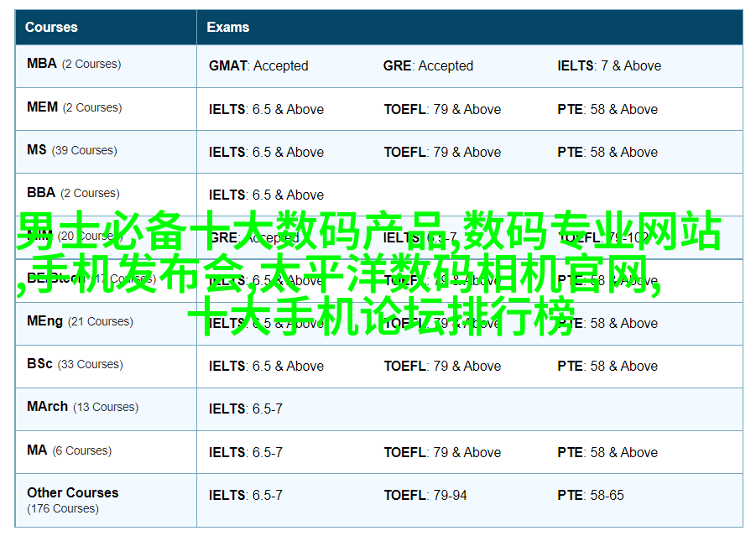Select the "MA (6 Courses)" cell
Viewport: 756px width, 536px height.
click(x=106, y=452)
